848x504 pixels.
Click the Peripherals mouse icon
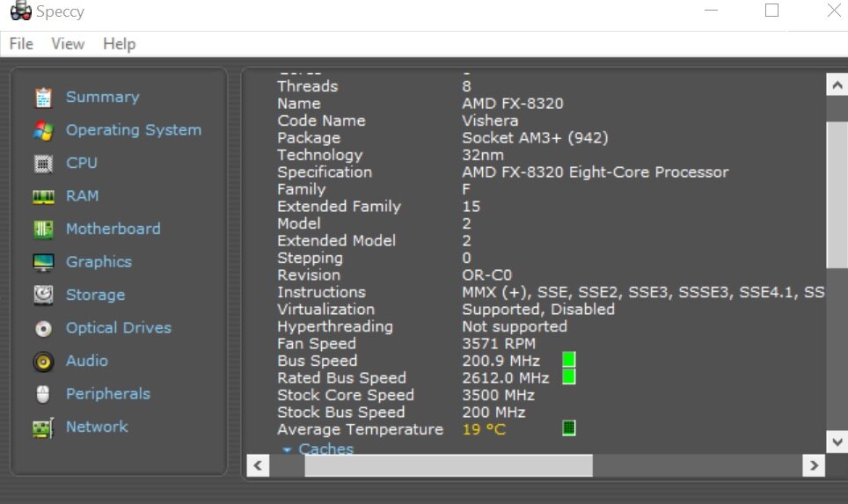(43, 394)
